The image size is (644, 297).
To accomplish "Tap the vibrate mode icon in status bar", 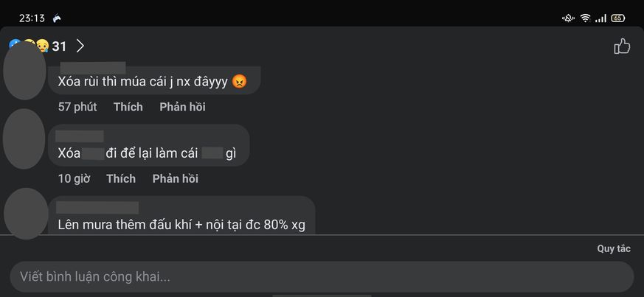I will pyautogui.click(x=569, y=18).
